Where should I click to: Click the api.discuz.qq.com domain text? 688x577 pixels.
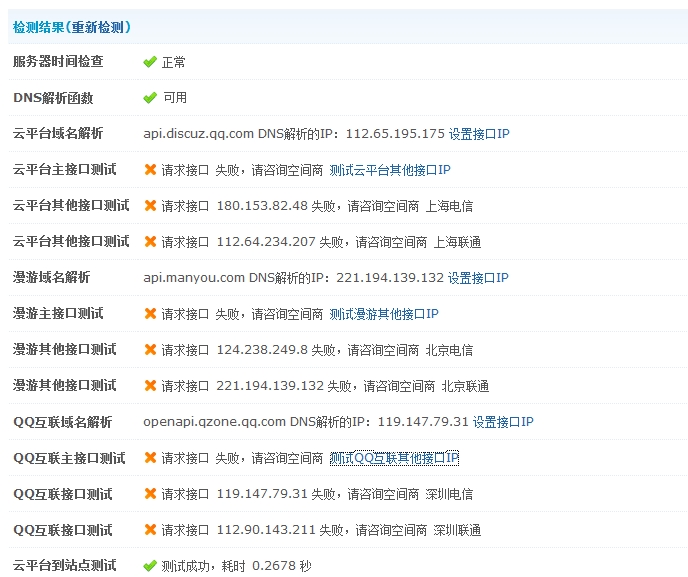(198, 133)
